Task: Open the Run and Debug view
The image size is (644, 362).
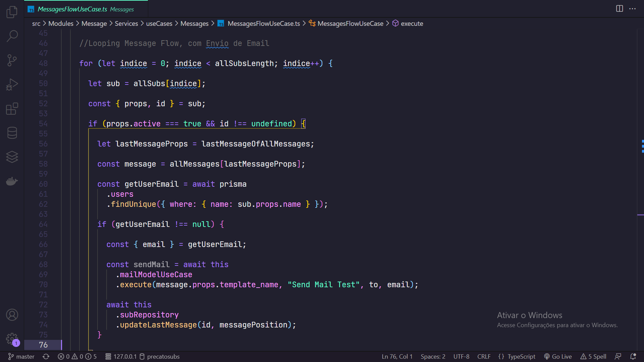Action: [12, 84]
